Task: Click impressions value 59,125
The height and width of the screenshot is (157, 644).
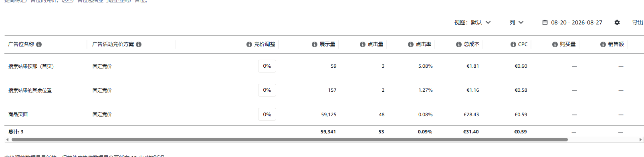Action: click(329, 115)
